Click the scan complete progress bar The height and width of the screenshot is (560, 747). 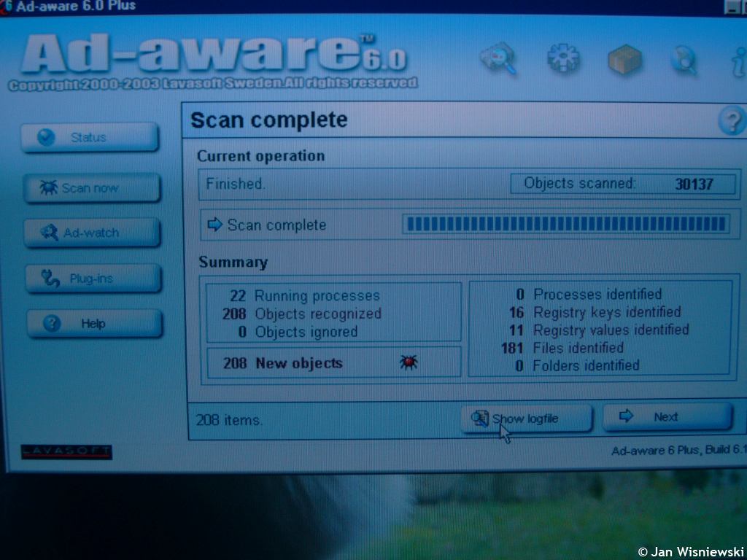click(566, 225)
